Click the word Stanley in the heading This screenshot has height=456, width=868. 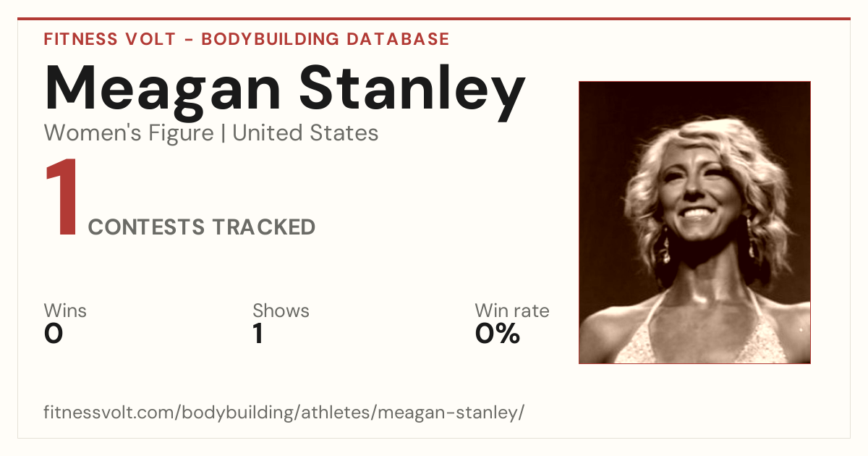[412, 93]
